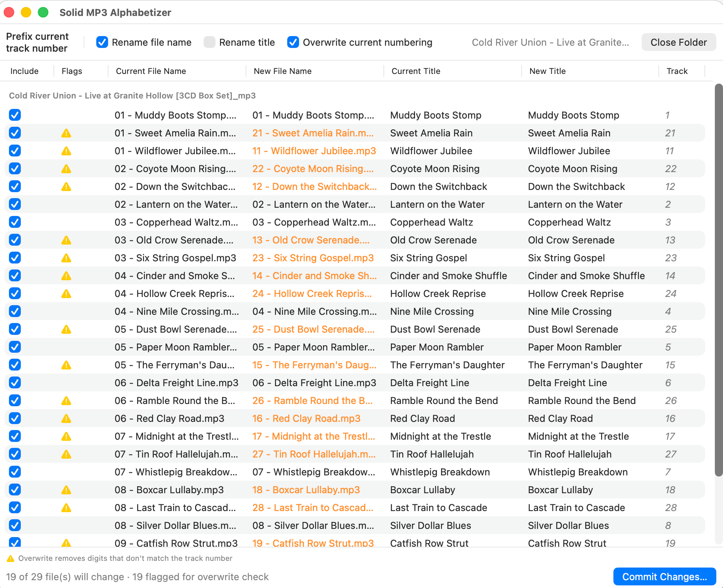Screen dimensions: 723x588
Task: Click the Commit Changes button
Action: pos(665,576)
